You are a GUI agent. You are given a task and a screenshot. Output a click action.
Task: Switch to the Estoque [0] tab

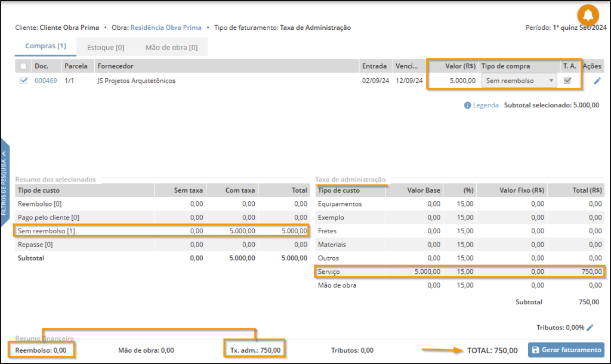[106, 47]
